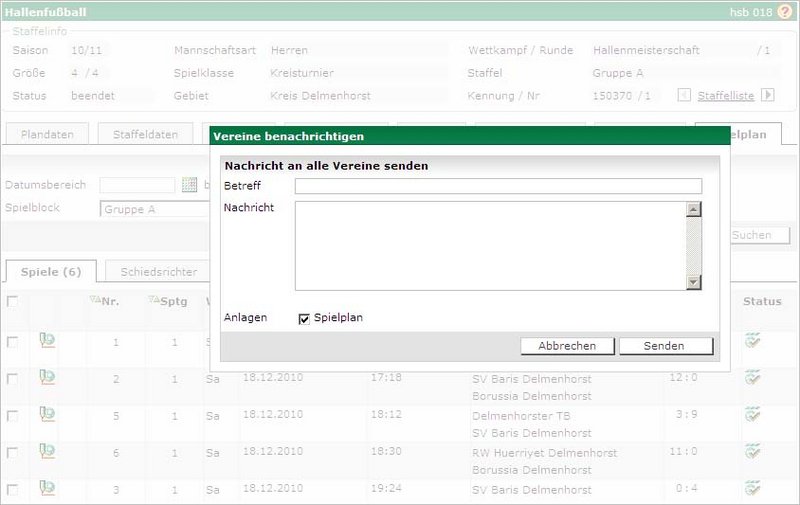Open the Staffeldaten tab

point(145,134)
